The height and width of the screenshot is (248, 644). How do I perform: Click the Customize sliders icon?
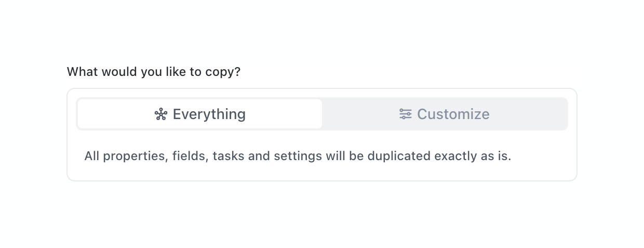click(405, 114)
